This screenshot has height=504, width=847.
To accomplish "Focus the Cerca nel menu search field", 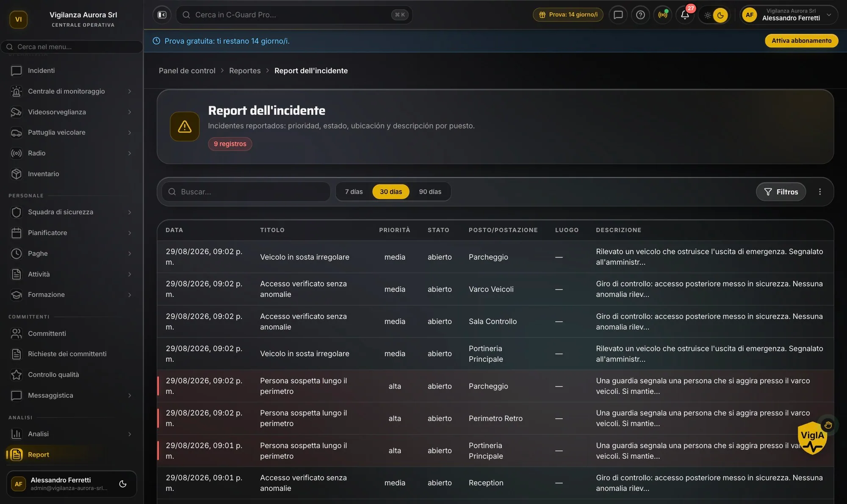I will 72,47.
